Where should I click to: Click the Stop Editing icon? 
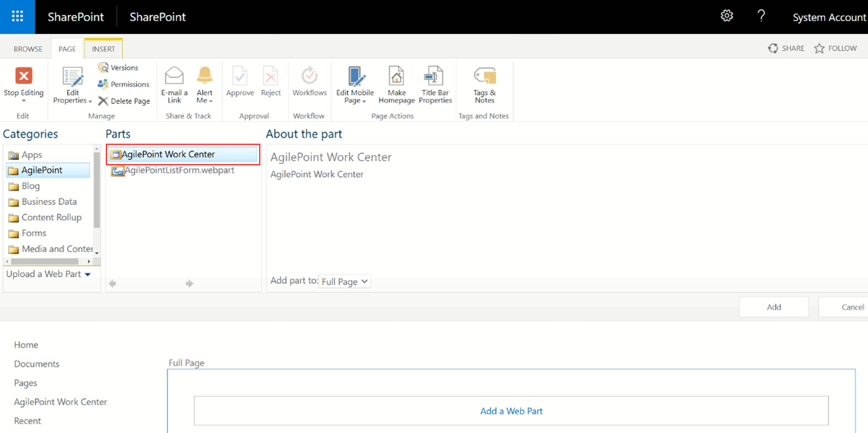(24, 75)
